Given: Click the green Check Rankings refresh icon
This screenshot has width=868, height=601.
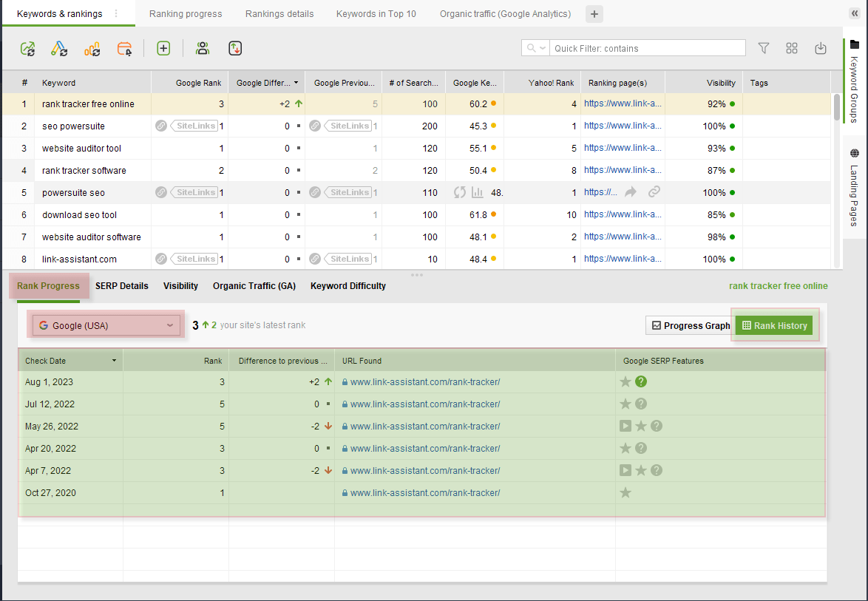Looking at the screenshot, I should pyautogui.click(x=27, y=49).
